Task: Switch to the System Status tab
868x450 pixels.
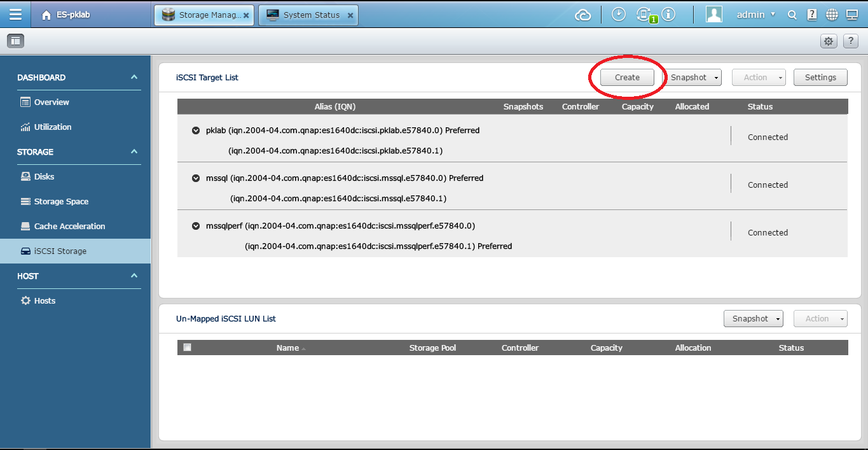Action: [308, 15]
